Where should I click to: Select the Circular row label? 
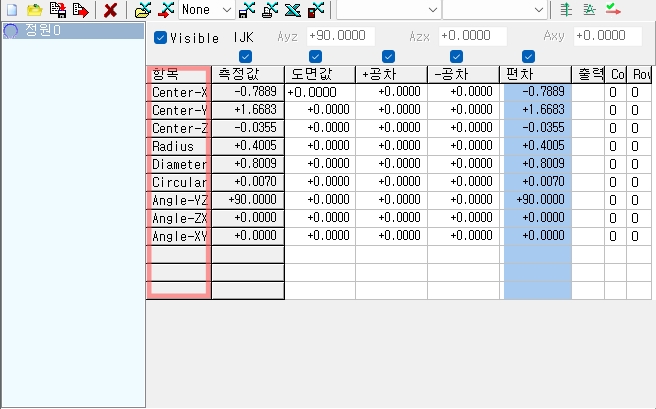[179, 182]
